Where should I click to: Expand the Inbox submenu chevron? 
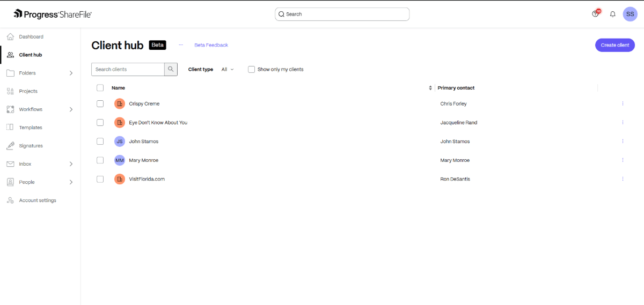coord(71,164)
